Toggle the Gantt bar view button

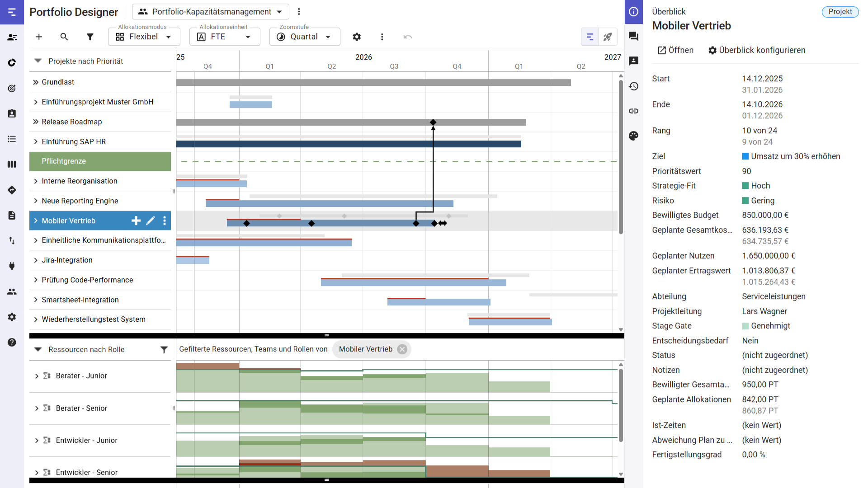click(x=590, y=37)
